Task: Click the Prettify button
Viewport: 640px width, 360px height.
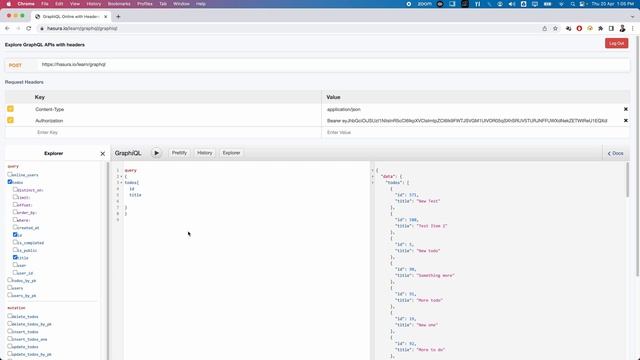Action: click(179, 153)
